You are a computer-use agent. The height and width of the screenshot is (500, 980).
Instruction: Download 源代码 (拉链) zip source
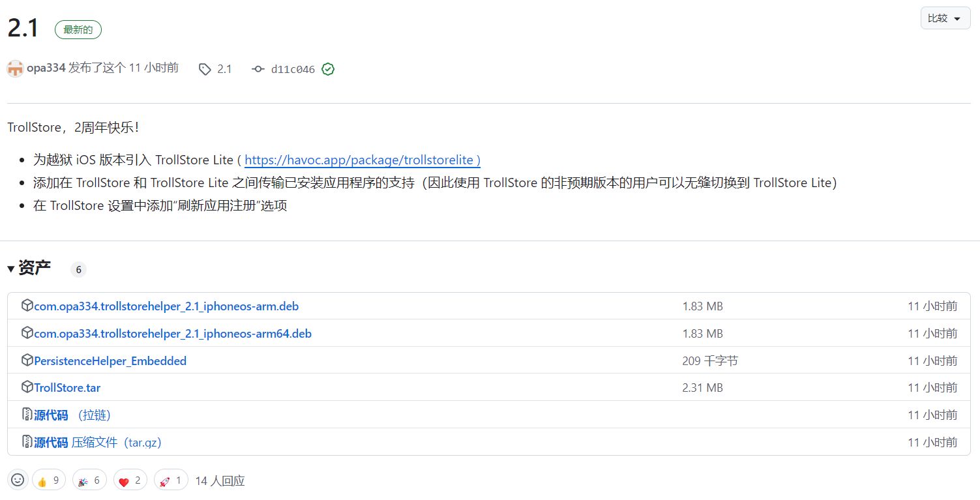pos(72,415)
